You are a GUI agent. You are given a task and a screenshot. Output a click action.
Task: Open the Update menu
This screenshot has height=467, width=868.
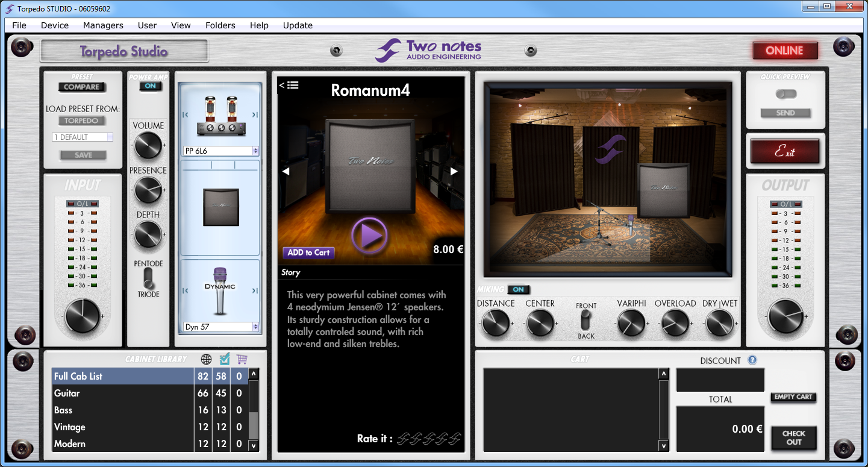click(x=298, y=25)
